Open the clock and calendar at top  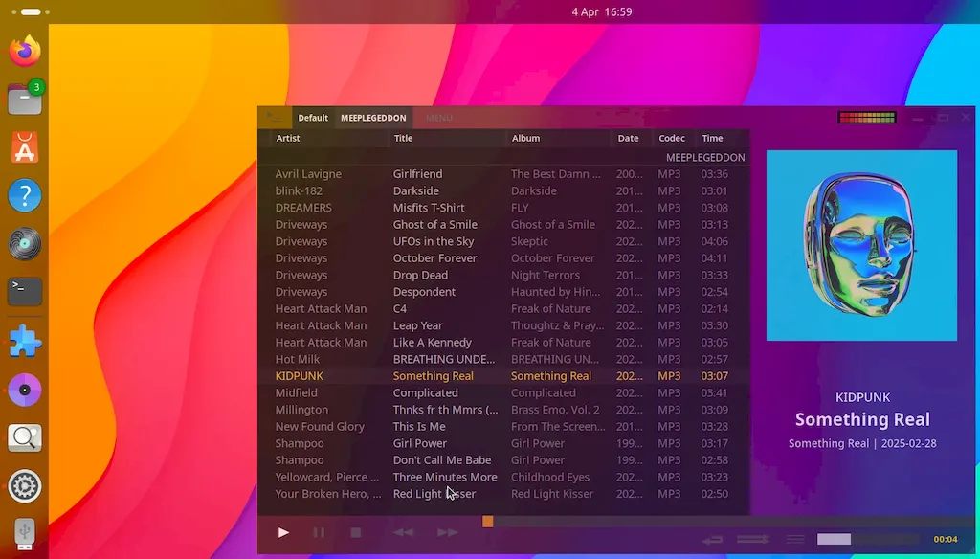pos(601,11)
